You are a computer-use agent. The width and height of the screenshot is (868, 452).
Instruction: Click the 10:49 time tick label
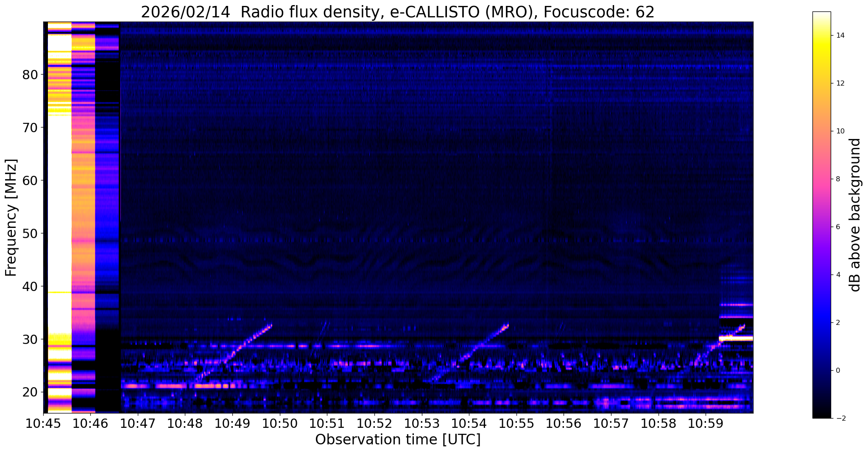point(232,424)
